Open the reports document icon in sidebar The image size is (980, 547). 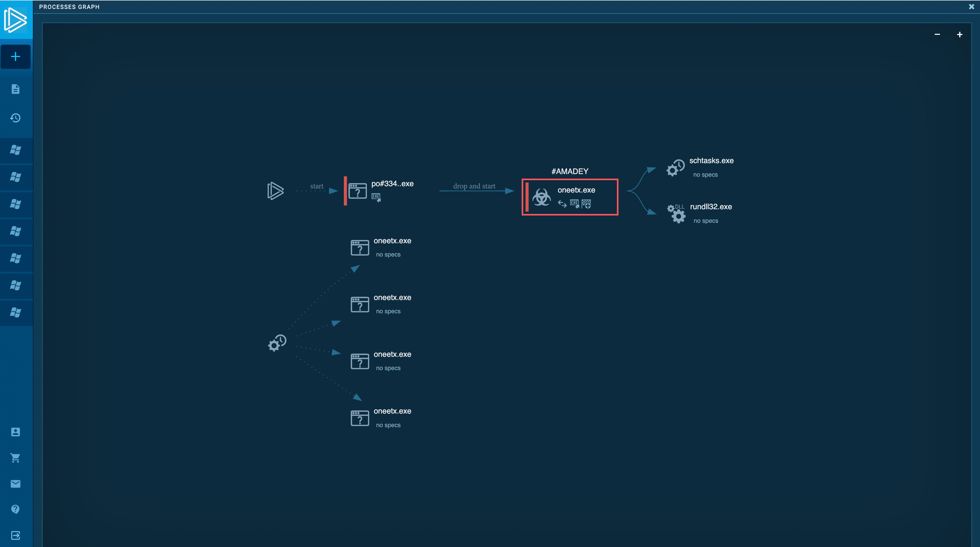[16, 89]
